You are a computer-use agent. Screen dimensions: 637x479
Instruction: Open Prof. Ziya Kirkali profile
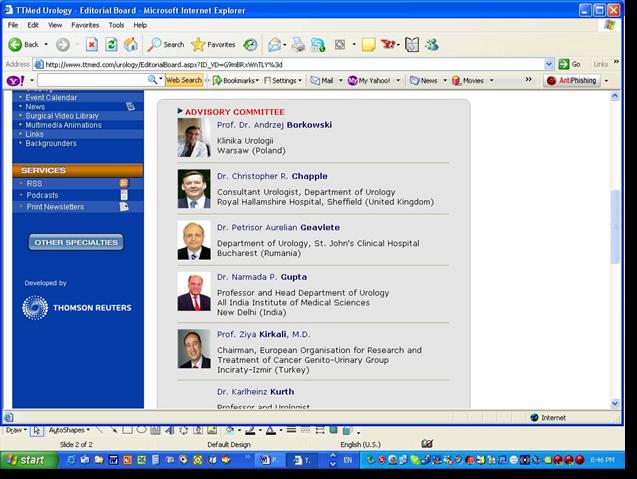click(x=264, y=334)
